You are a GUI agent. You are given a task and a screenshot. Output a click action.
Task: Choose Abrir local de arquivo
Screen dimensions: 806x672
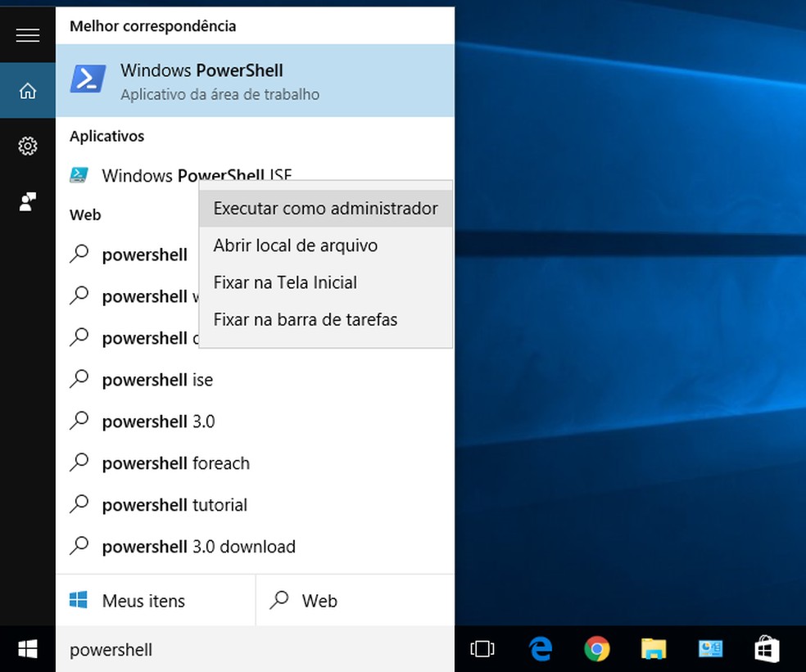coord(295,245)
